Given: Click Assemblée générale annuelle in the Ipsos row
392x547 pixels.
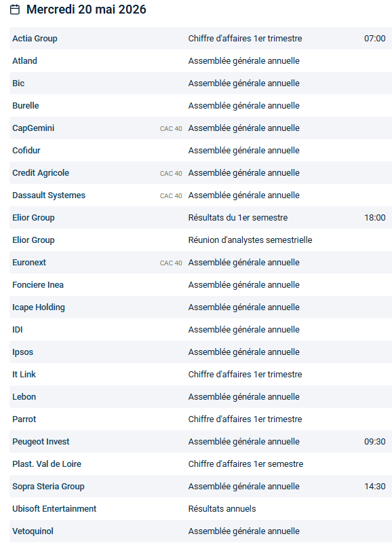Looking at the screenshot, I should click(x=243, y=352).
